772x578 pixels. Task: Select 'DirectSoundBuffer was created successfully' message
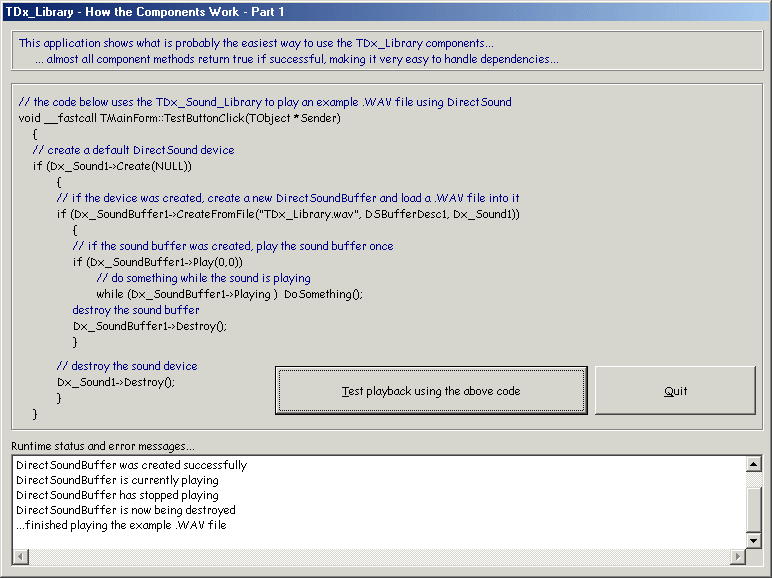click(131, 465)
